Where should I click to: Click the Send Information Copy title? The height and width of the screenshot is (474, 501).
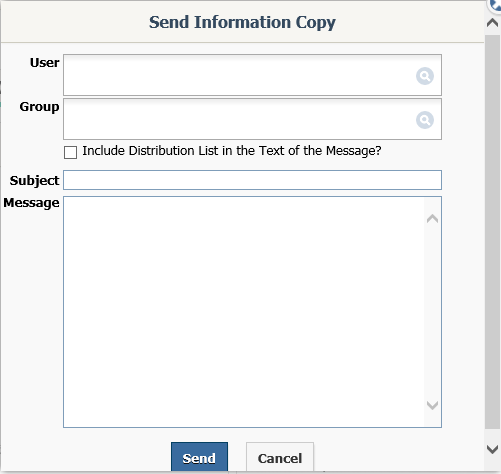pyautogui.click(x=242, y=23)
